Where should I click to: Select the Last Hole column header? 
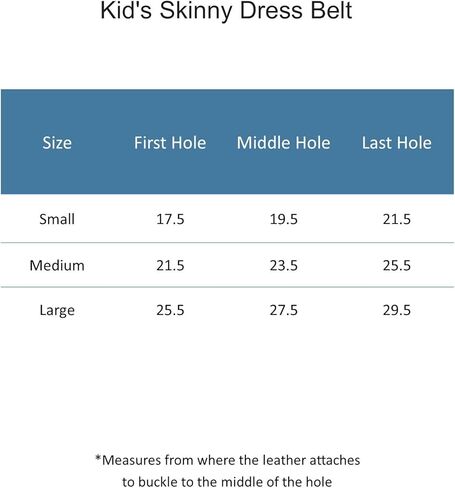[x=397, y=143]
